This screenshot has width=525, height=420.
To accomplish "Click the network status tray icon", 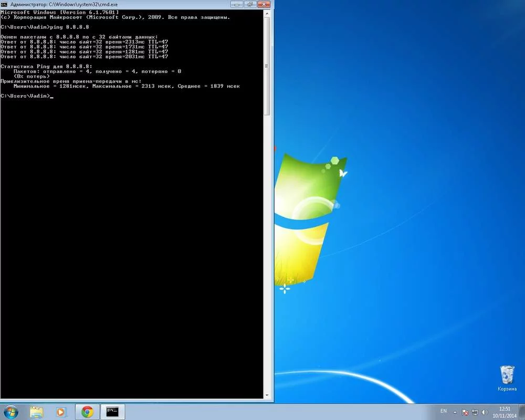I will click(x=475, y=412).
